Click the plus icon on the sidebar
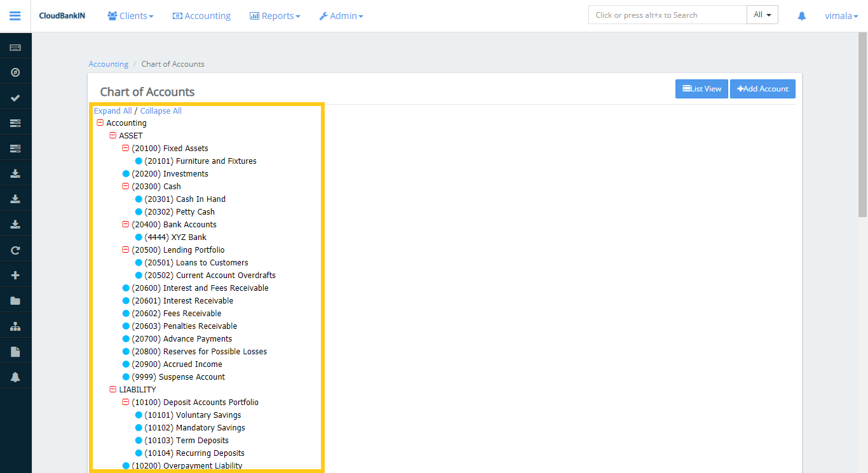 tap(15, 275)
